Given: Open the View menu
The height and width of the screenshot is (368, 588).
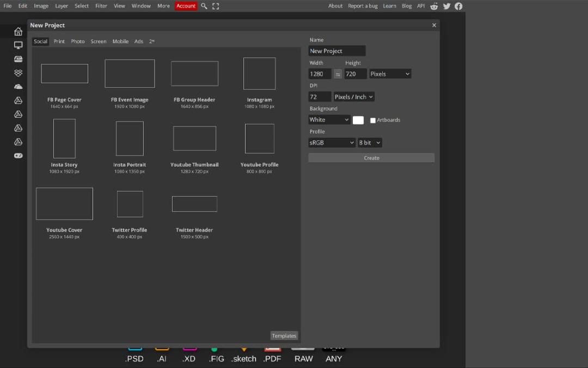Looking at the screenshot, I should coord(119,6).
